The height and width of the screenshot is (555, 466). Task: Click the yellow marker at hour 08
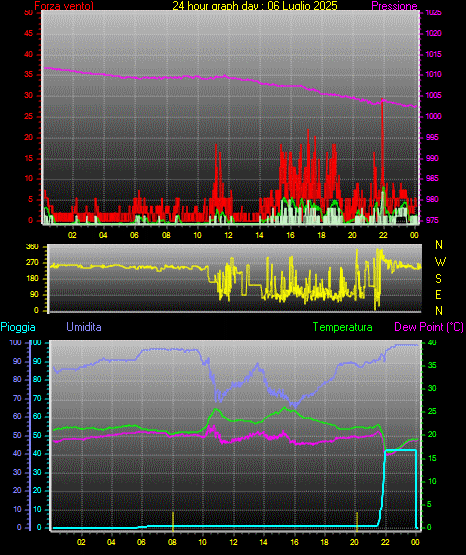point(173,521)
